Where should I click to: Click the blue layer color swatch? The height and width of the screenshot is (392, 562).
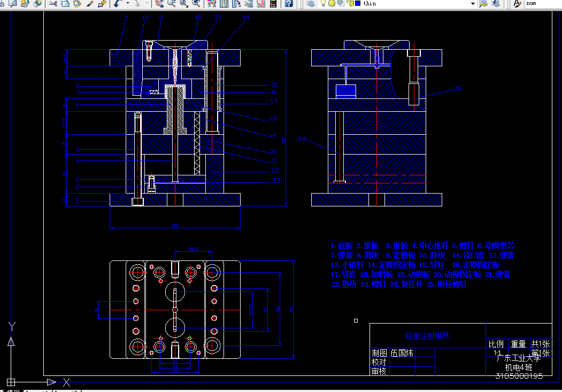coord(358,3)
